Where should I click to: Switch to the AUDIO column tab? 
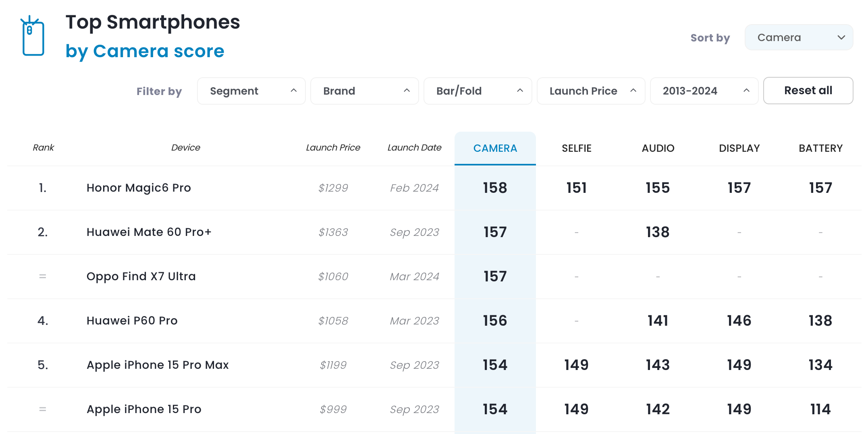(x=658, y=148)
